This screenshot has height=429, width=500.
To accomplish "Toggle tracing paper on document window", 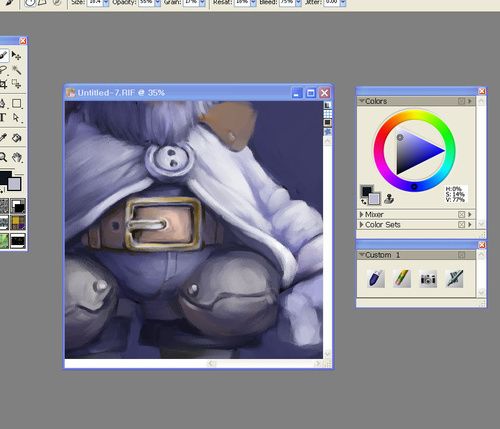I will click(x=328, y=105).
